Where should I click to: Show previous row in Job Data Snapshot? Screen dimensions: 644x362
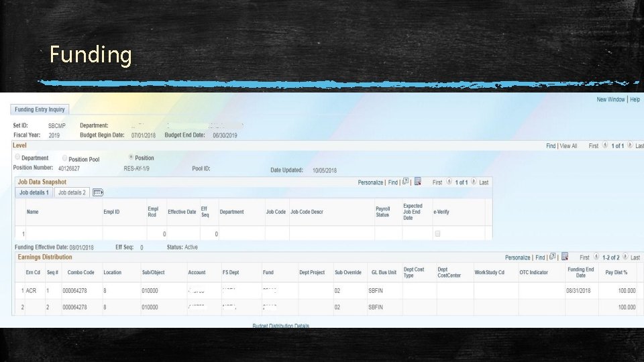(x=449, y=182)
